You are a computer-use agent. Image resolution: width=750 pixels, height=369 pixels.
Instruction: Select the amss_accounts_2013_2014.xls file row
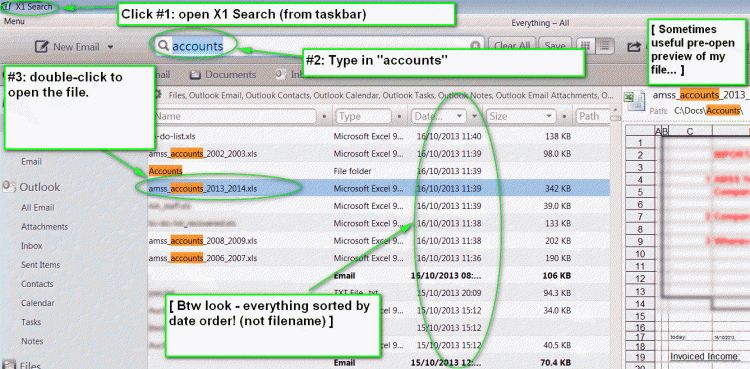[378, 189]
